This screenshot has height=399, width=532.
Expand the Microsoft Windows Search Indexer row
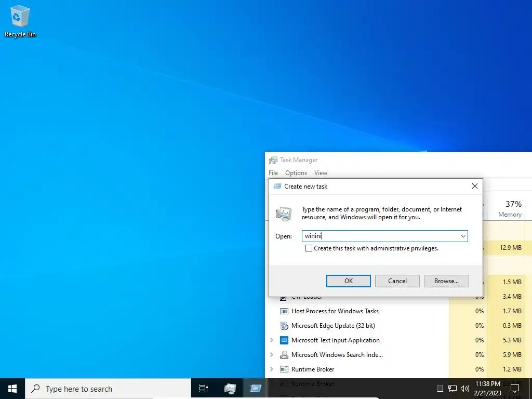[271, 354]
